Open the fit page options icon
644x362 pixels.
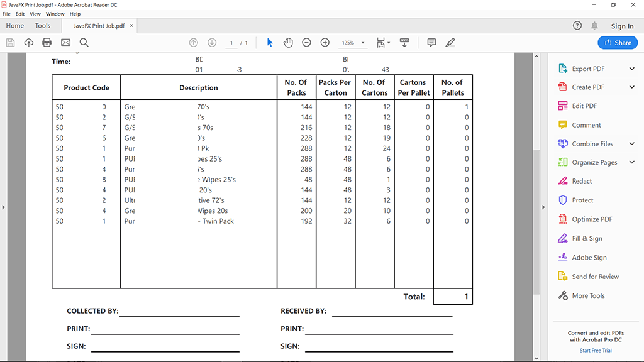pos(383,42)
